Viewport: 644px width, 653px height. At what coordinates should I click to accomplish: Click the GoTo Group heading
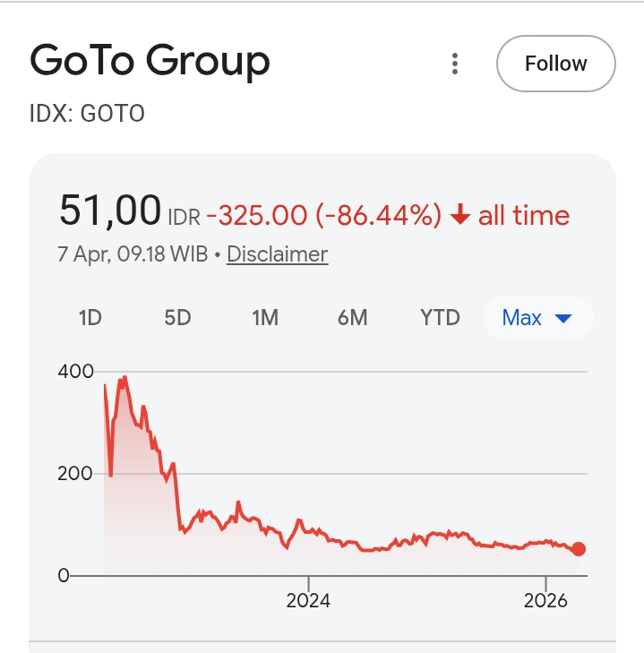150,62
